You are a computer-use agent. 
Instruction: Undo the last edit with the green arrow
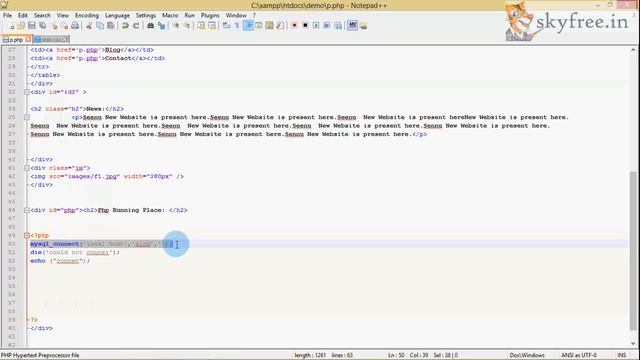click(x=125, y=26)
